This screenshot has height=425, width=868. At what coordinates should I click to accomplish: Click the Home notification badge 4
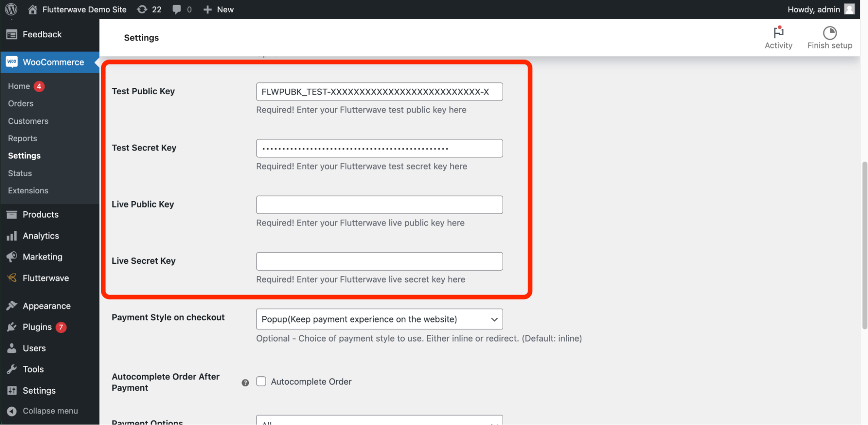39,86
